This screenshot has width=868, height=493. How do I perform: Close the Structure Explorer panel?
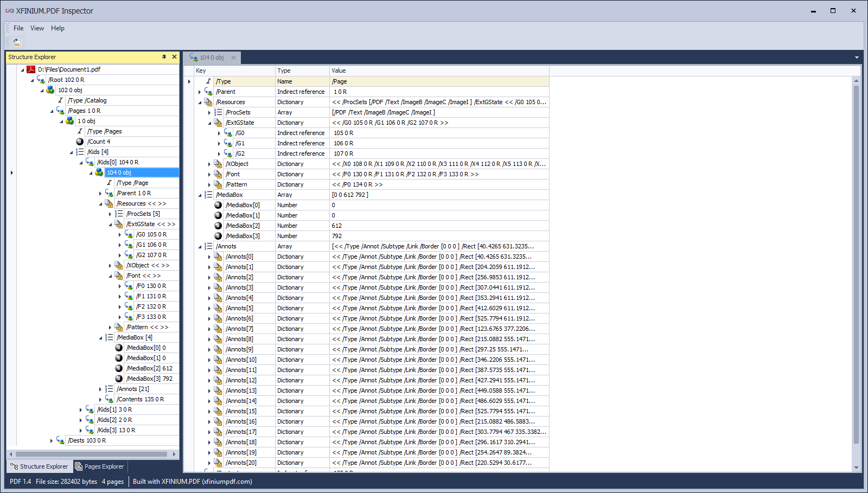coord(174,57)
